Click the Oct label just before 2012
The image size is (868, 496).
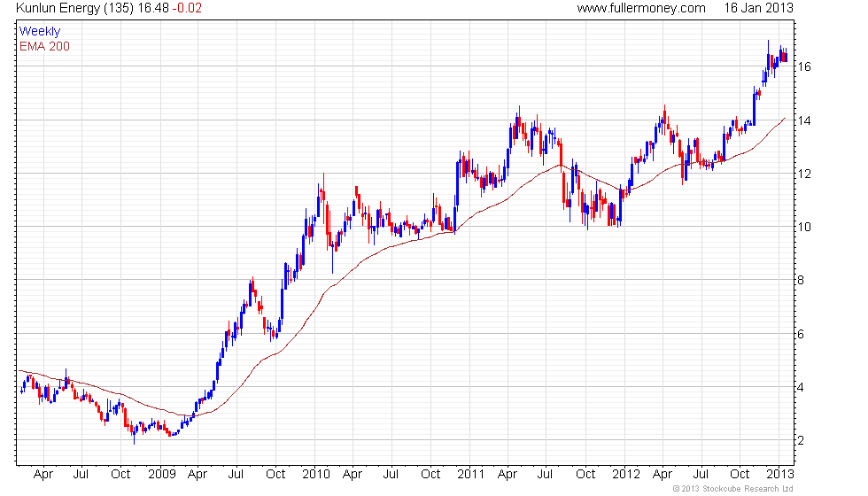[x=585, y=475]
